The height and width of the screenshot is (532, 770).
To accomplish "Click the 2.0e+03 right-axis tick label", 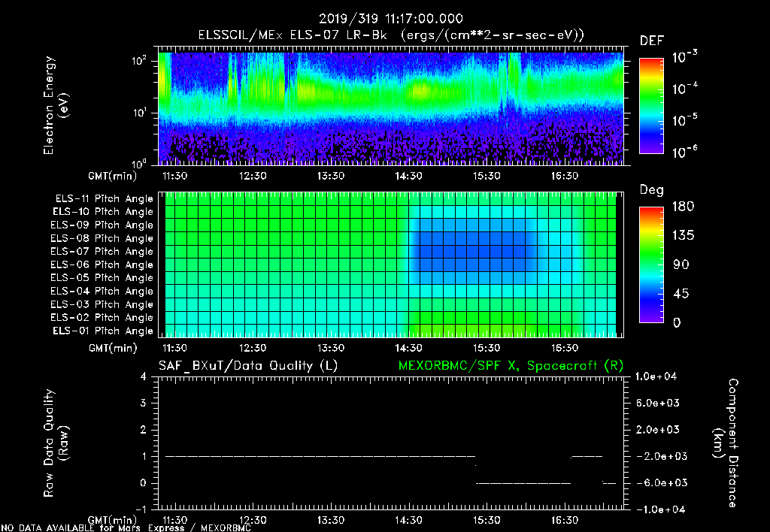I will coord(657,429).
